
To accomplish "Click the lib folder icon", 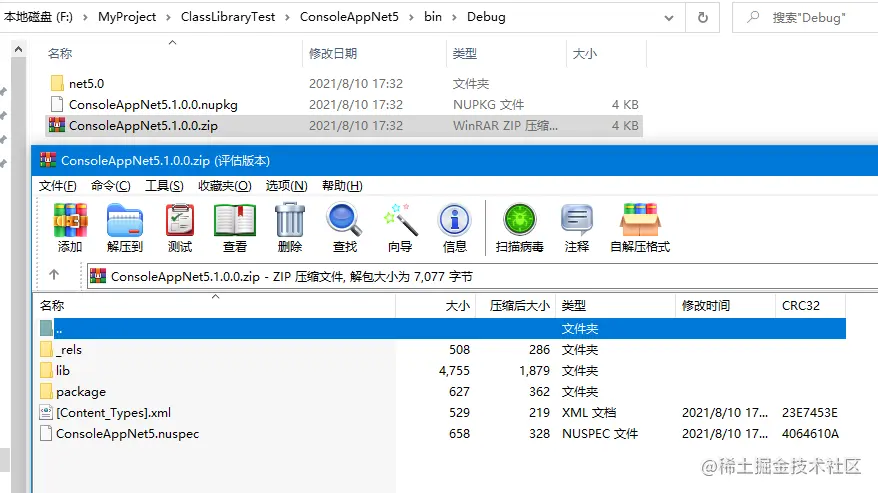I will click(46, 370).
